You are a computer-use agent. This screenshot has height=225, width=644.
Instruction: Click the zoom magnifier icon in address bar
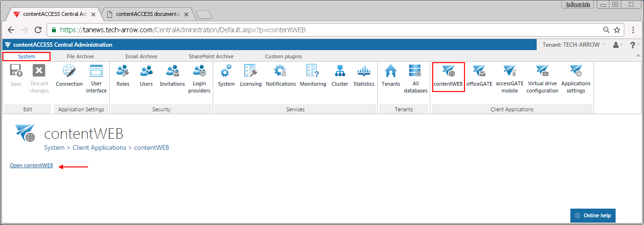tap(606, 30)
